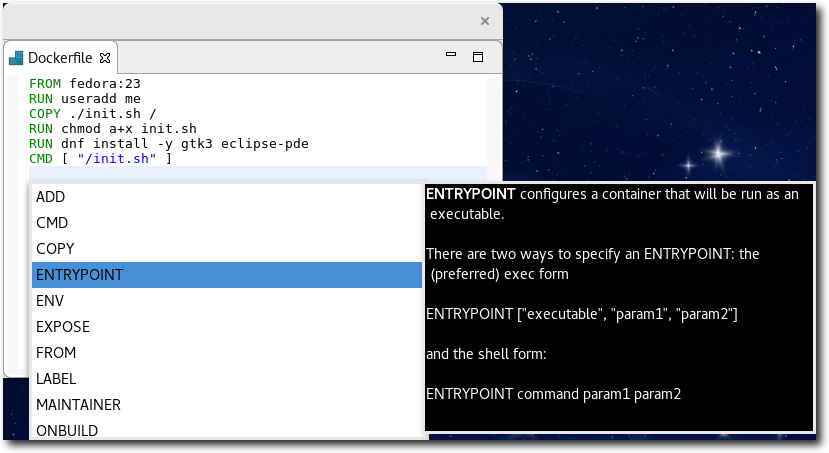
Task: Choose ENV from the suggestions
Action: pyautogui.click(x=50, y=301)
